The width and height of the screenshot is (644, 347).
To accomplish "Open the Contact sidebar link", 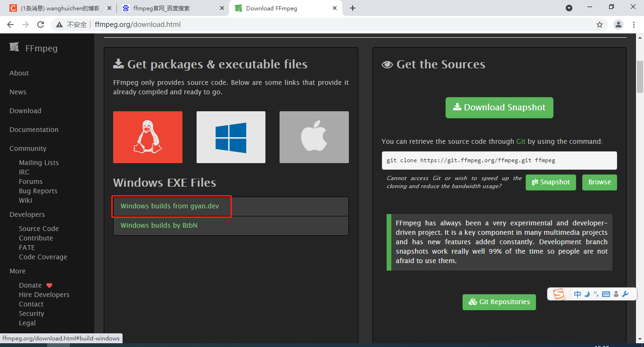I will click(x=31, y=304).
